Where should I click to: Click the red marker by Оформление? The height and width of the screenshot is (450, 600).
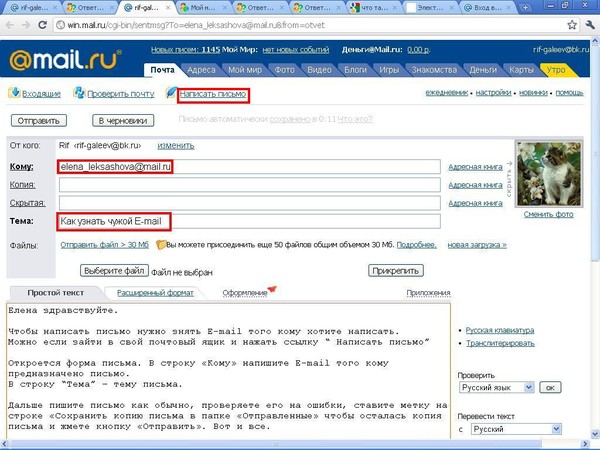pyautogui.click(x=272, y=289)
